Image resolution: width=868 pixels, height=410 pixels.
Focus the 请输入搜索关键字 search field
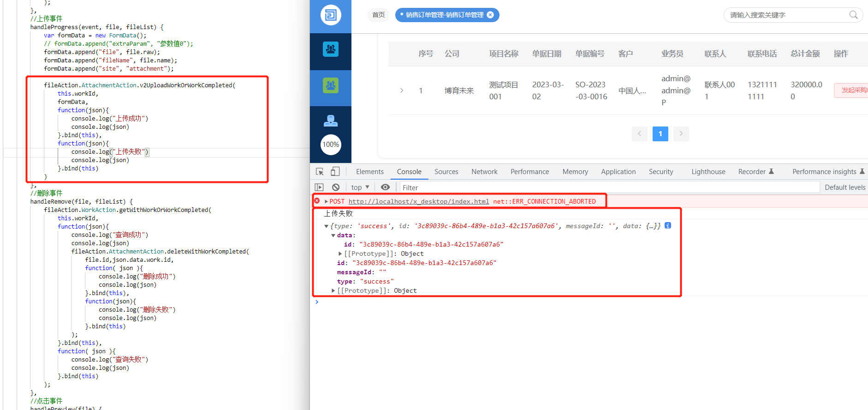coord(787,15)
